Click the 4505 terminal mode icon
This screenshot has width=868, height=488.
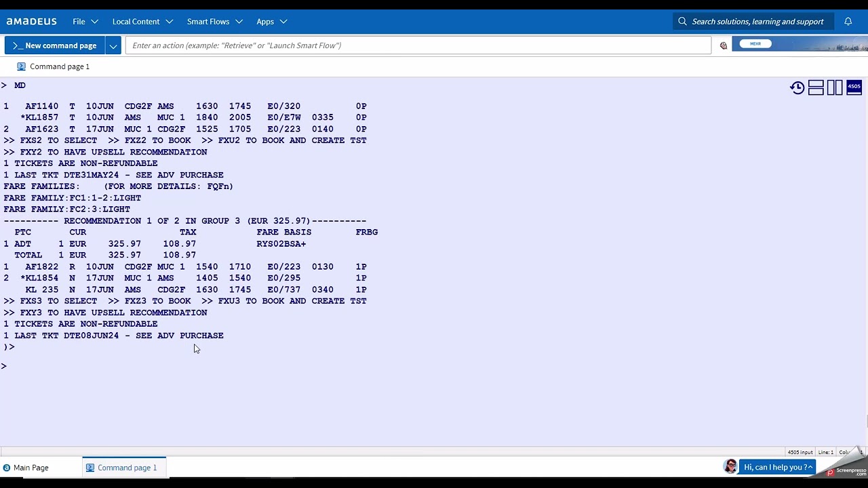(854, 87)
